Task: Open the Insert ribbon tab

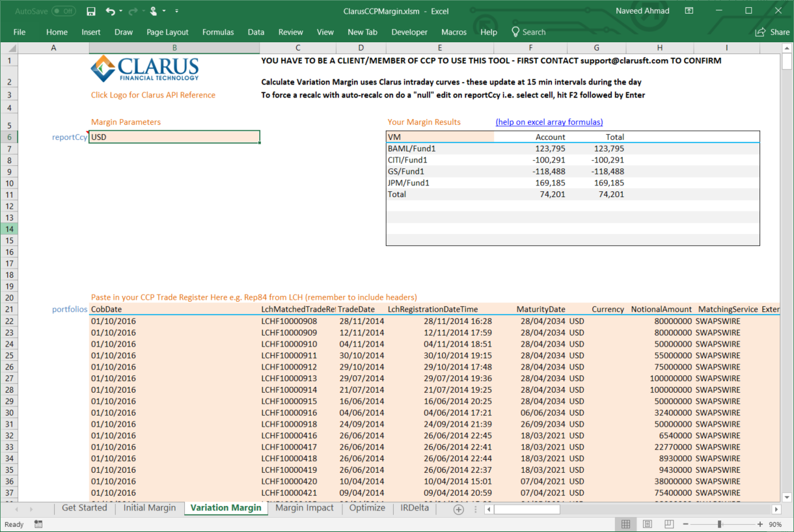Action: (91, 32)
